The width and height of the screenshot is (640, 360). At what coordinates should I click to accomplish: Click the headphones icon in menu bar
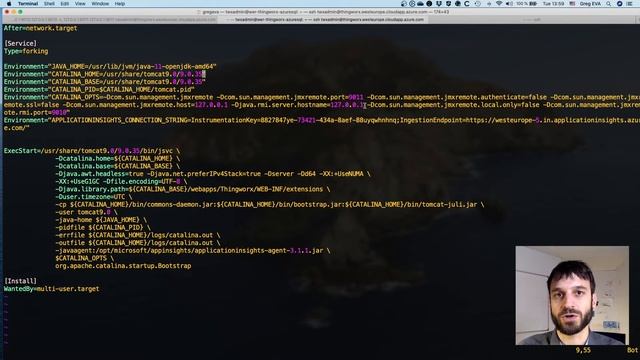(x=404, y=4)
